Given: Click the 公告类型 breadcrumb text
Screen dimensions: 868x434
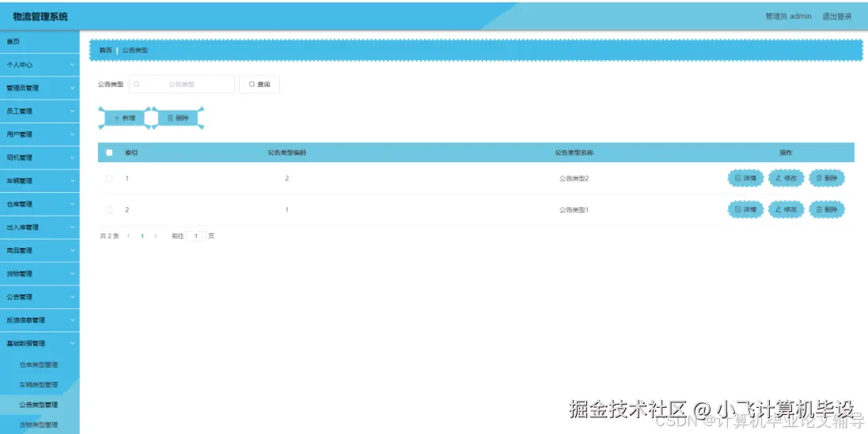Looking at the screenshot, I should 135,51.
